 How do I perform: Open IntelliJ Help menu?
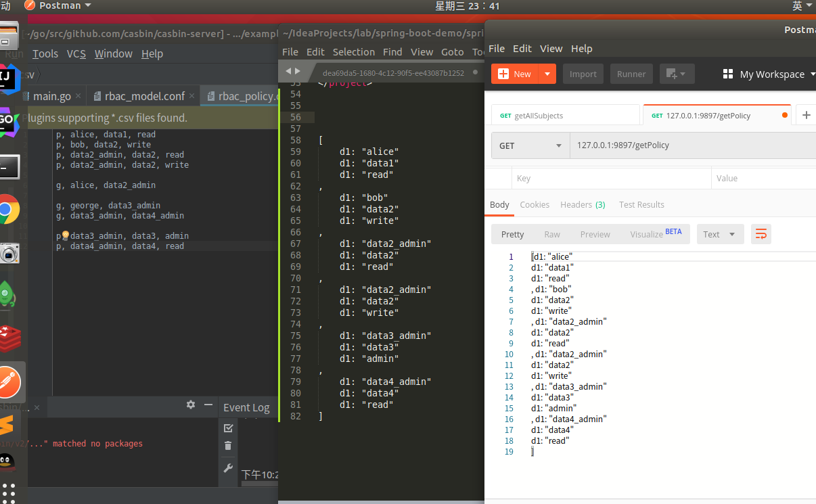coord(152,54)
